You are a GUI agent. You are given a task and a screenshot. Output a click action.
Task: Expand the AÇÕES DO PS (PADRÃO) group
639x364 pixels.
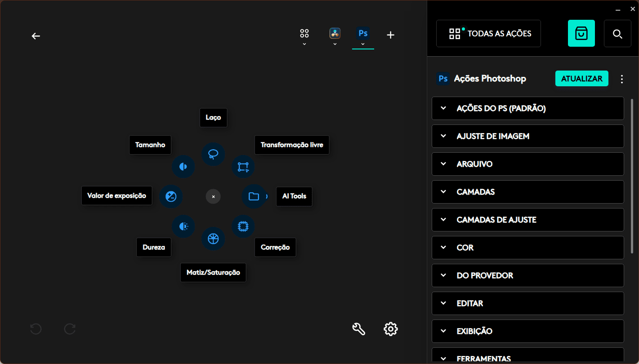click(527, 108)
